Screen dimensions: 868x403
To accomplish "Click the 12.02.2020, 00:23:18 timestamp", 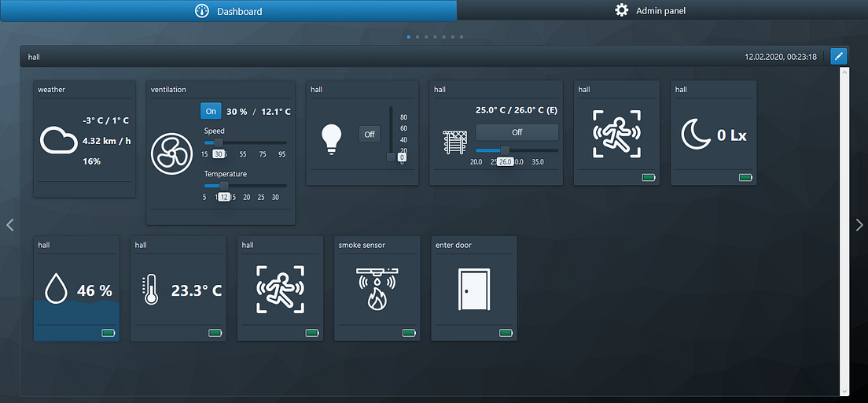I will click(781, 57).
